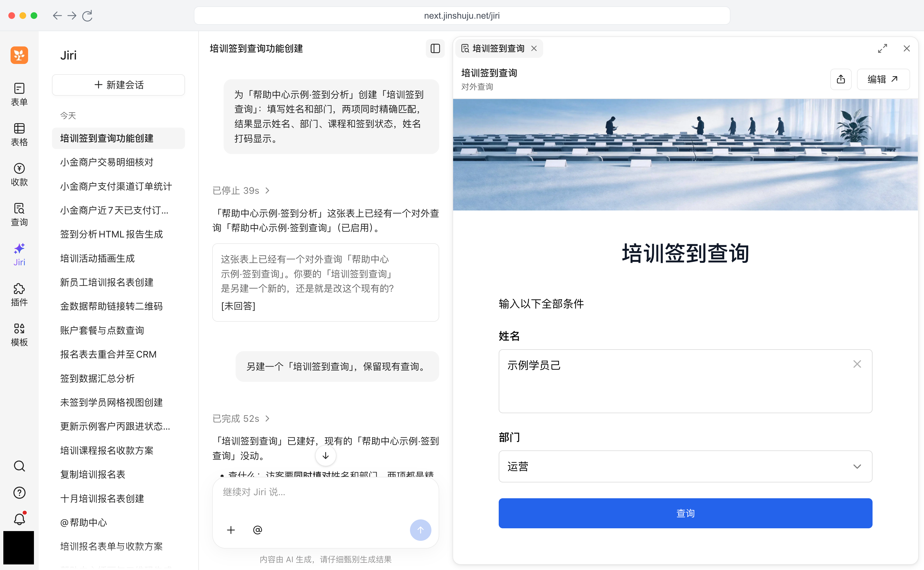924x570 pixels.
Task: Open the 表格 tables section in sidebar
Action: coord(19,135)
